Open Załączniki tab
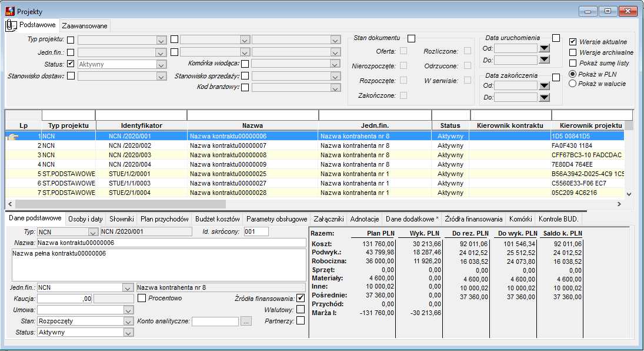Image resolution: width=644 pixels, height=351 pixels. coord(329,219)
